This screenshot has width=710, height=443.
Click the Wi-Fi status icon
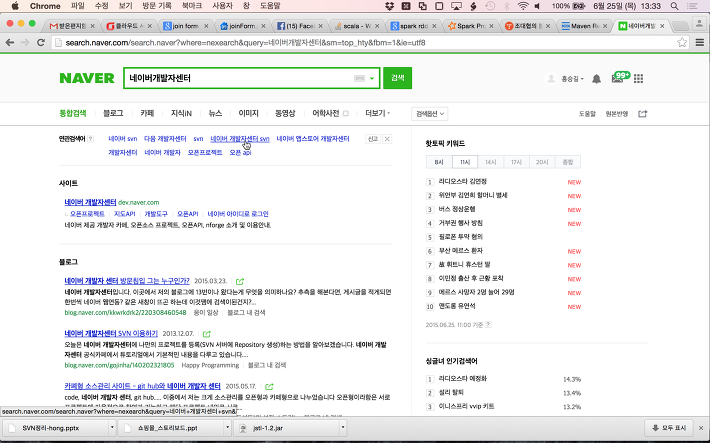tap(523, 6)
